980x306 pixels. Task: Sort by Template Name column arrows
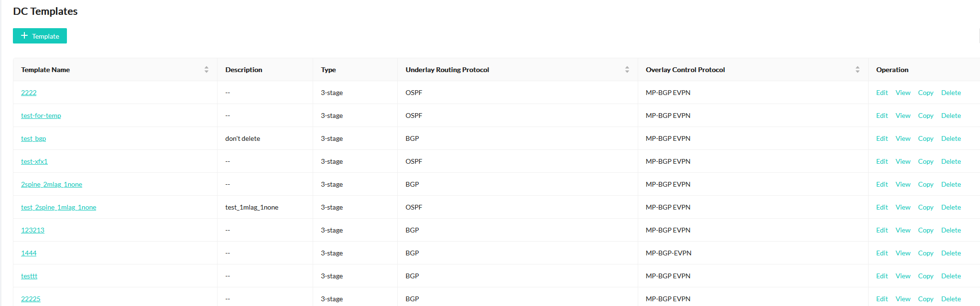[x=207, y=70]
